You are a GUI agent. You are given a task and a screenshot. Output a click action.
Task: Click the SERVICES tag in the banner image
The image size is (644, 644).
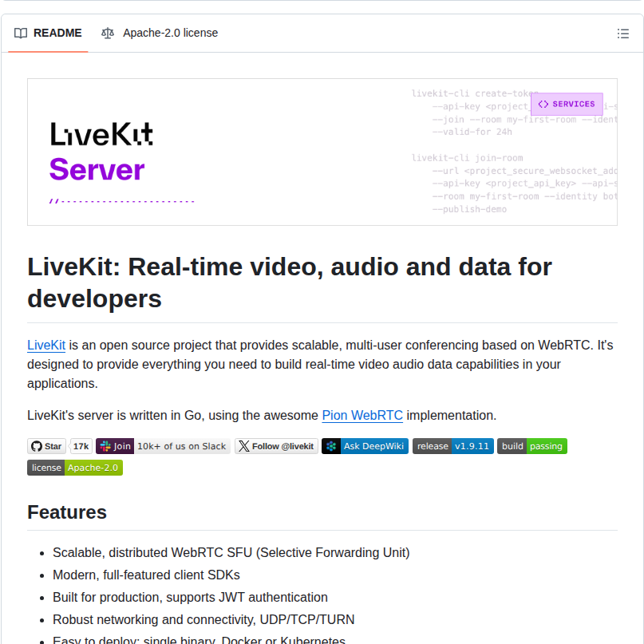(x=567, y=104)
